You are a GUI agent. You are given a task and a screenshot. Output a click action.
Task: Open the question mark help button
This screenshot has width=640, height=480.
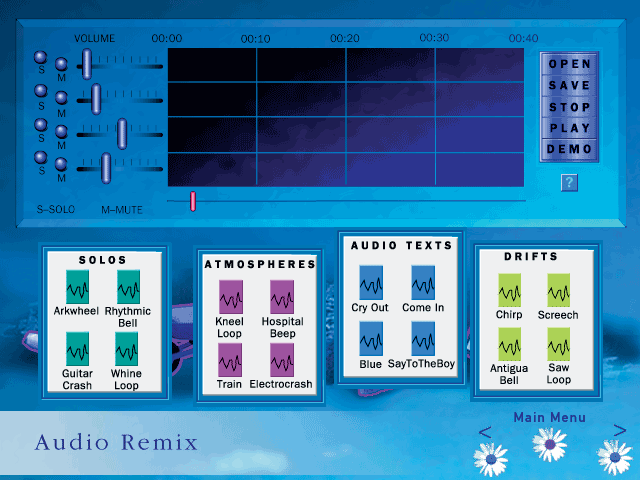coord(569,182)
